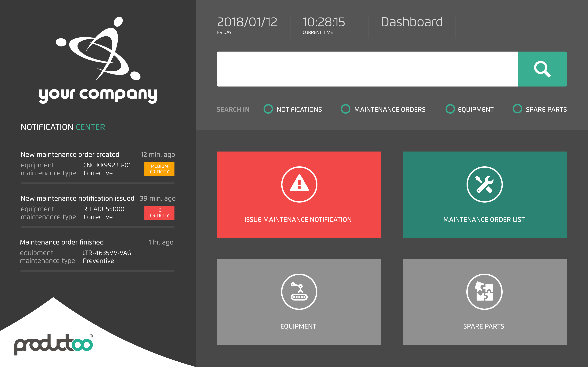The width and height of the screenshot is (588, 367).
Task: Open Issue Maintenance Notification tile label
Action: (298, 220)
